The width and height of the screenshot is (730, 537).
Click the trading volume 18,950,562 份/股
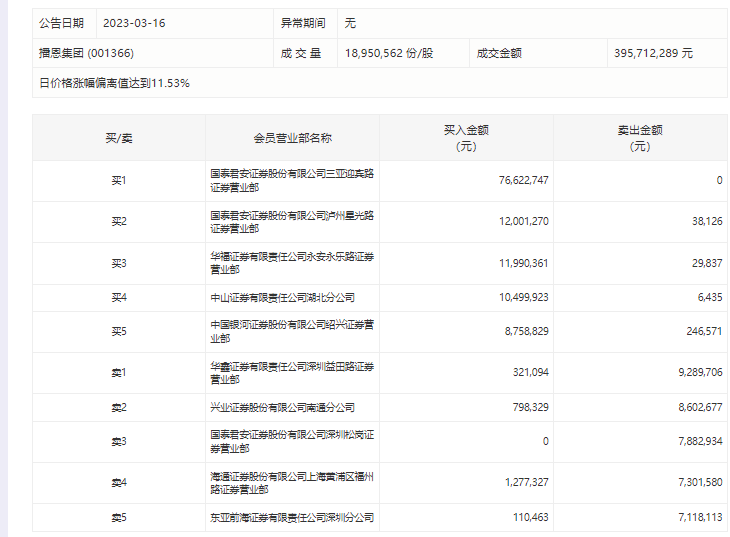389,53
